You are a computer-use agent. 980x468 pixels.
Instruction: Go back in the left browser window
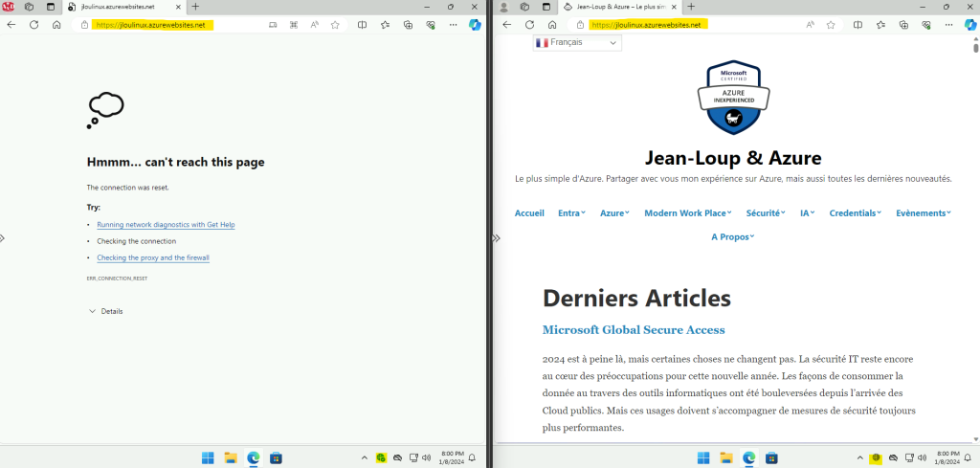(11, 25)
